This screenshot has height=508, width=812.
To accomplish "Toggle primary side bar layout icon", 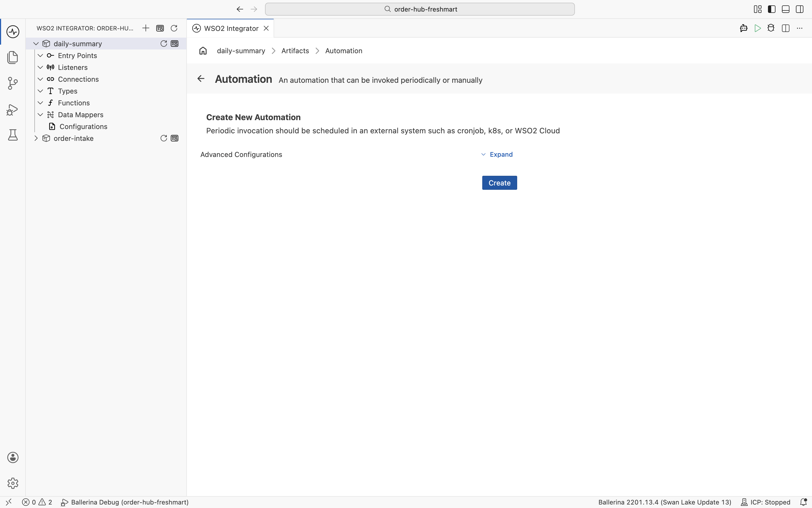I will click(772, 9).
